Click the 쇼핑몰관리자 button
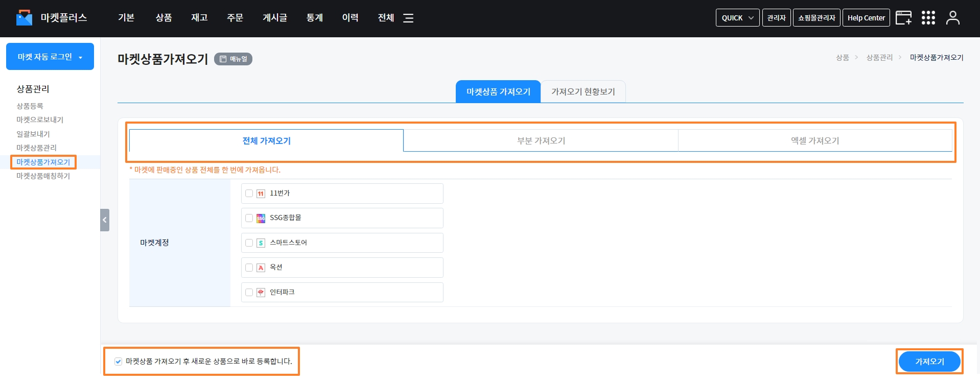The width and height of the screenshot is (980, 385). coord(816,18)
